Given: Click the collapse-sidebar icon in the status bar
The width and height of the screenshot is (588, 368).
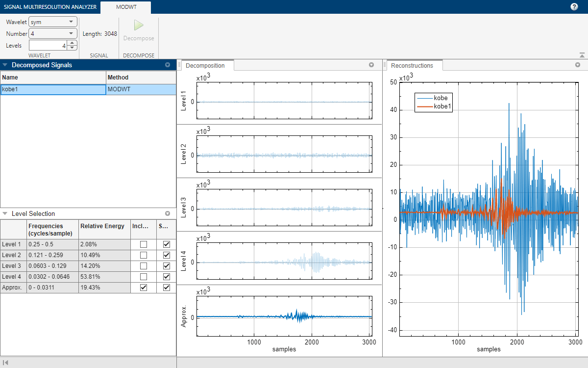Looking at the screenshot, I should (x=6, y=363).
